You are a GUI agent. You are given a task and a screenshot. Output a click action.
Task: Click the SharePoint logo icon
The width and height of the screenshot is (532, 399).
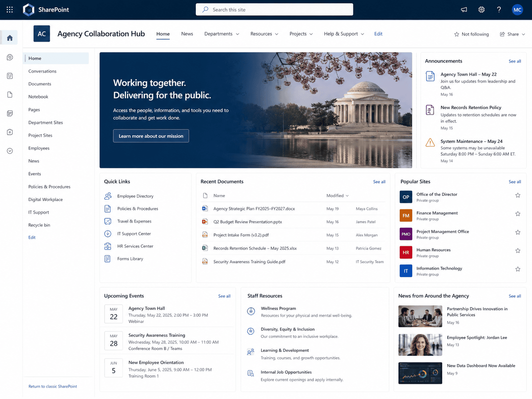[28, 10]
